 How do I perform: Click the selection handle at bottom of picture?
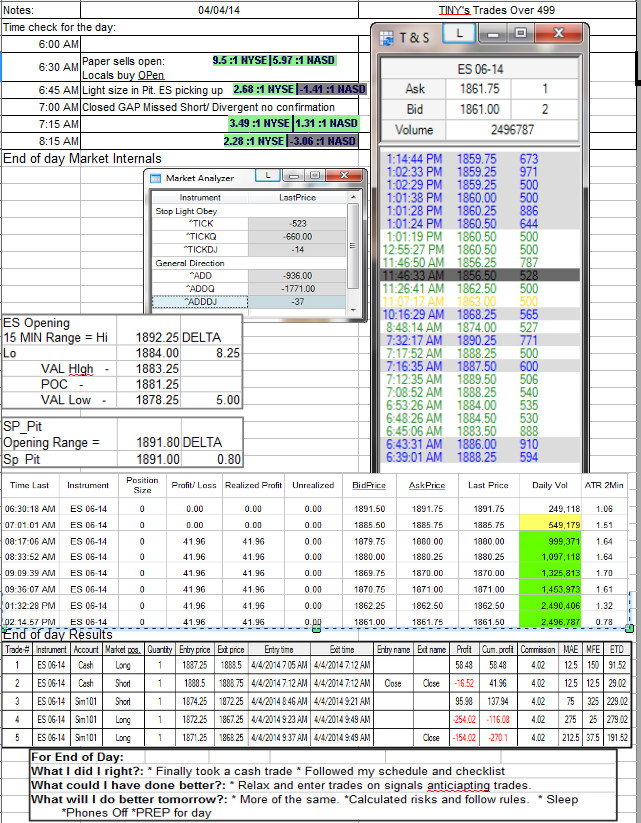click(x=316, y=628)
